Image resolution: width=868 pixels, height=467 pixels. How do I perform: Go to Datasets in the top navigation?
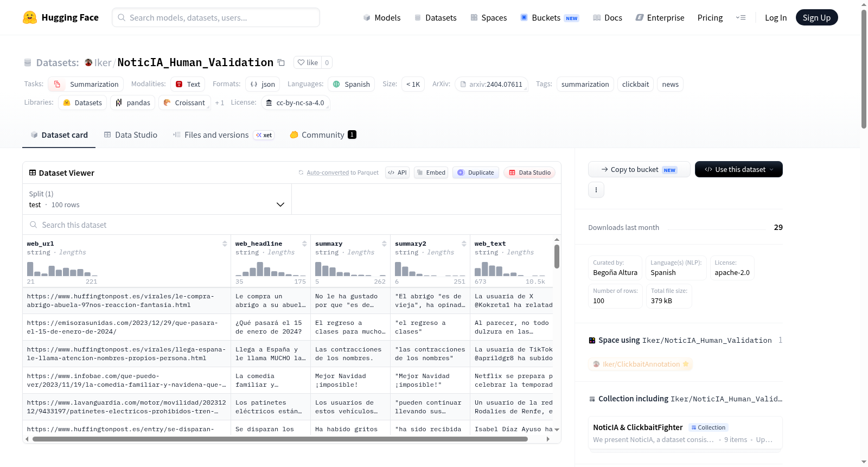pos(435,17)
